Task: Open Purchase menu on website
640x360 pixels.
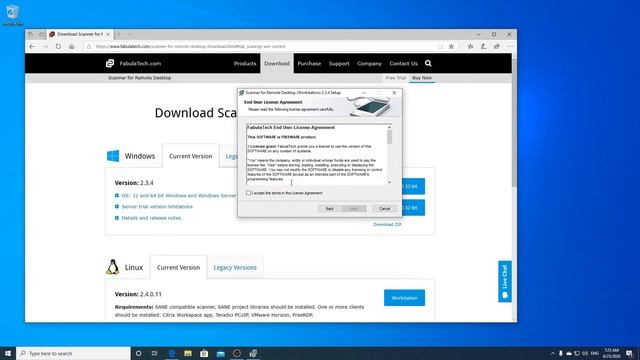Action: (309, 63)
